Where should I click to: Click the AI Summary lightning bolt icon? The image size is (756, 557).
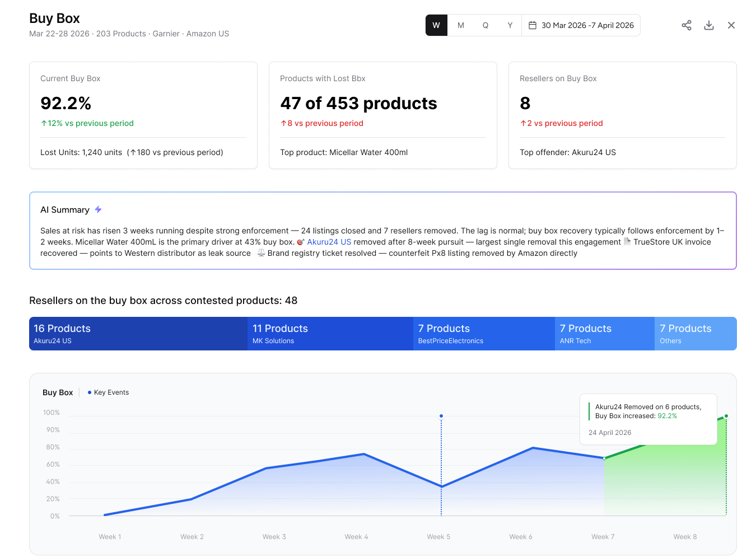pyautogui.click(x=98, y=209)
